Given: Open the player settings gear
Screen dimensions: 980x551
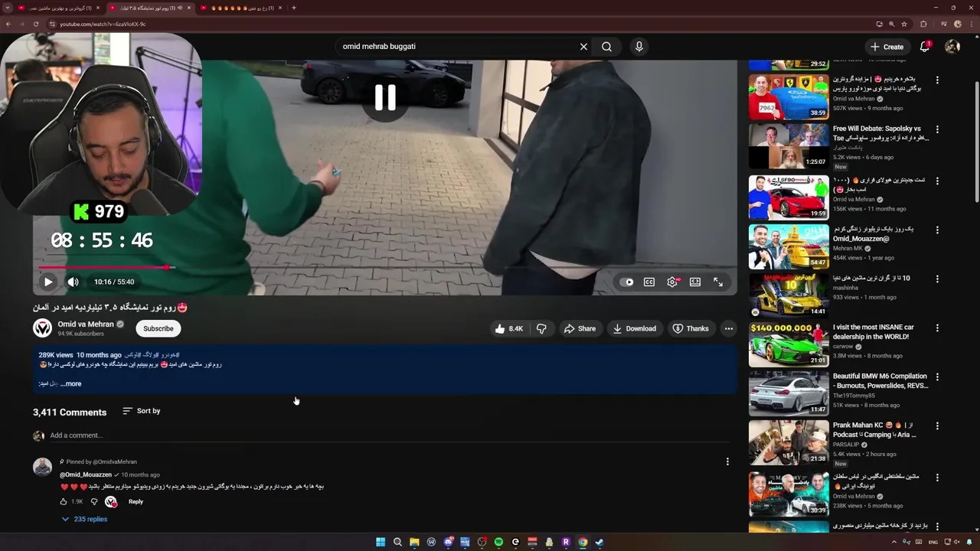Looking at the screenshot, I should click(x=672, y=282).
